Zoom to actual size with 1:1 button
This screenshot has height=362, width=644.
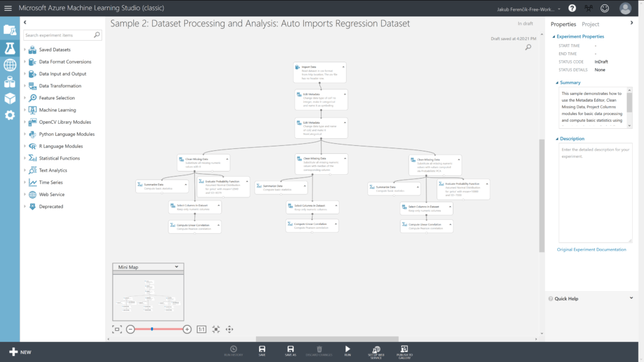(201, 329)
